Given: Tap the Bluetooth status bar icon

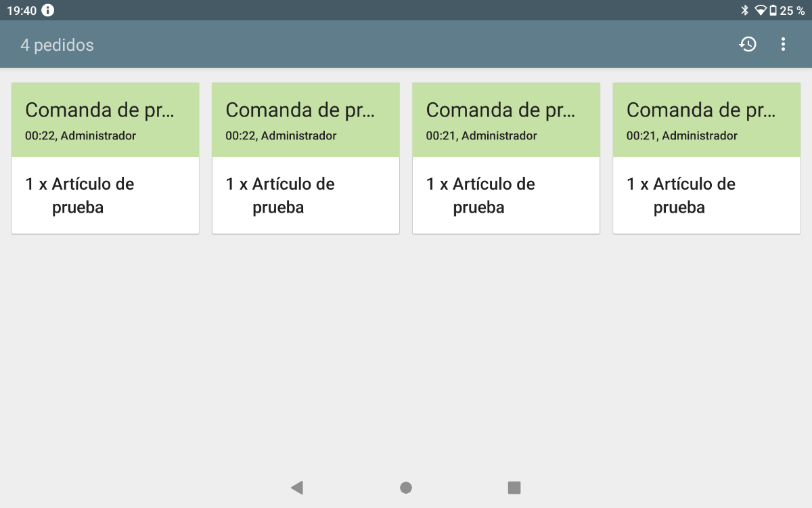Looking at the screenshot, I should tap(745, 10).
